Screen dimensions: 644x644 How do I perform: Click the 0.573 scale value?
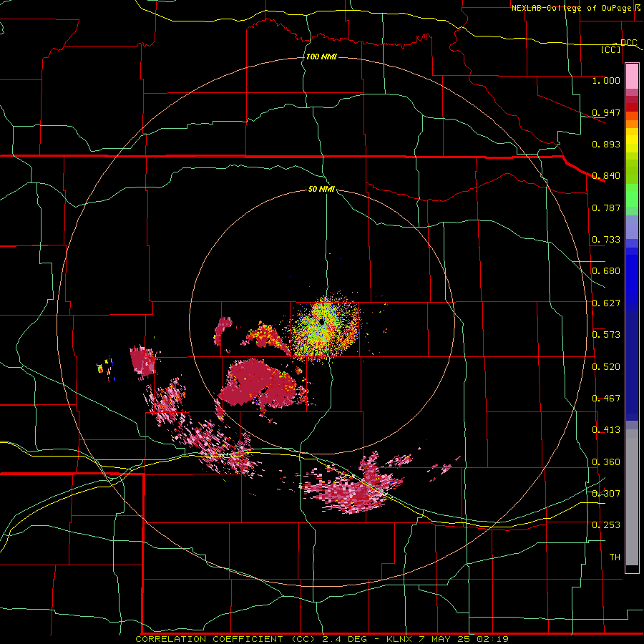[x=606, y=335]
